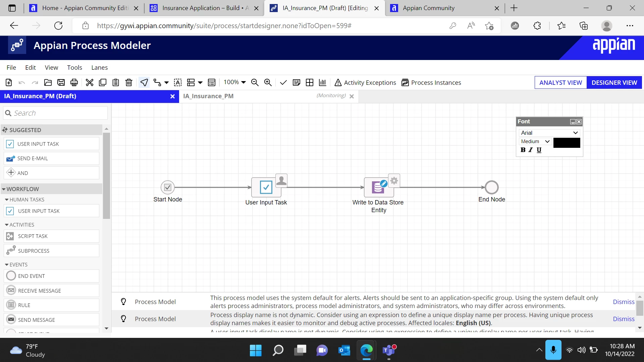Cut the selected node

(x=90, y=82)
